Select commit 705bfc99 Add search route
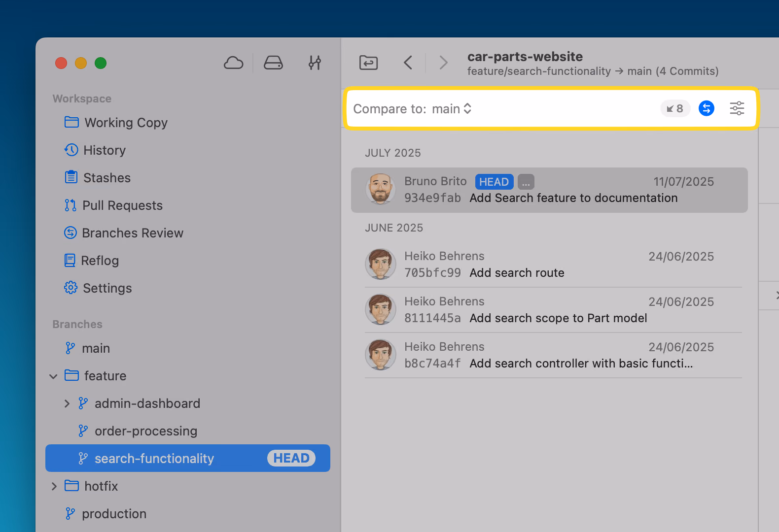The width and height of the screenshot is (779, 532). (553, 265)
